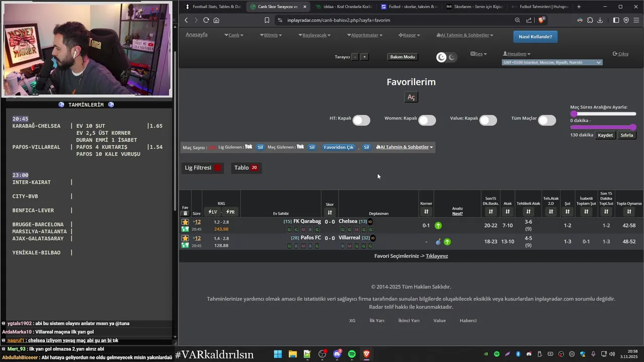Image resolution: width=644 pixels, height=362 pixels.
Task: Click trash icon under Fav column header
Action: (x=185, y=213)
